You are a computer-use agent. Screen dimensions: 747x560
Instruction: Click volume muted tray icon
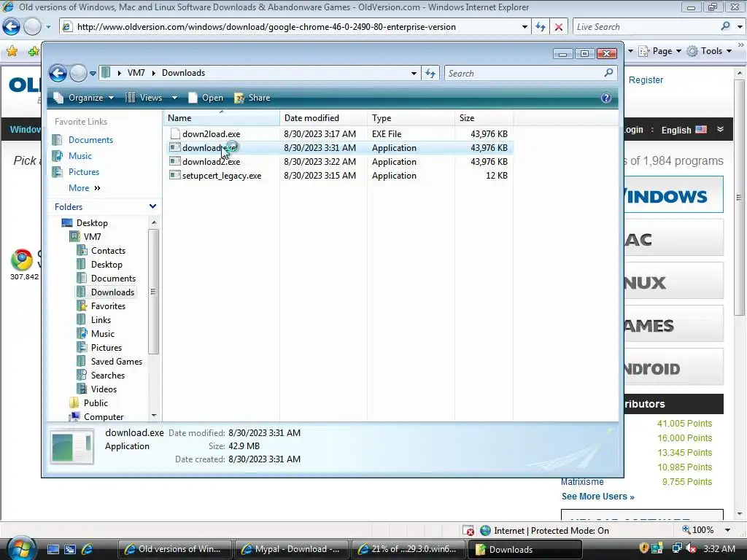(x=691, y=548)
